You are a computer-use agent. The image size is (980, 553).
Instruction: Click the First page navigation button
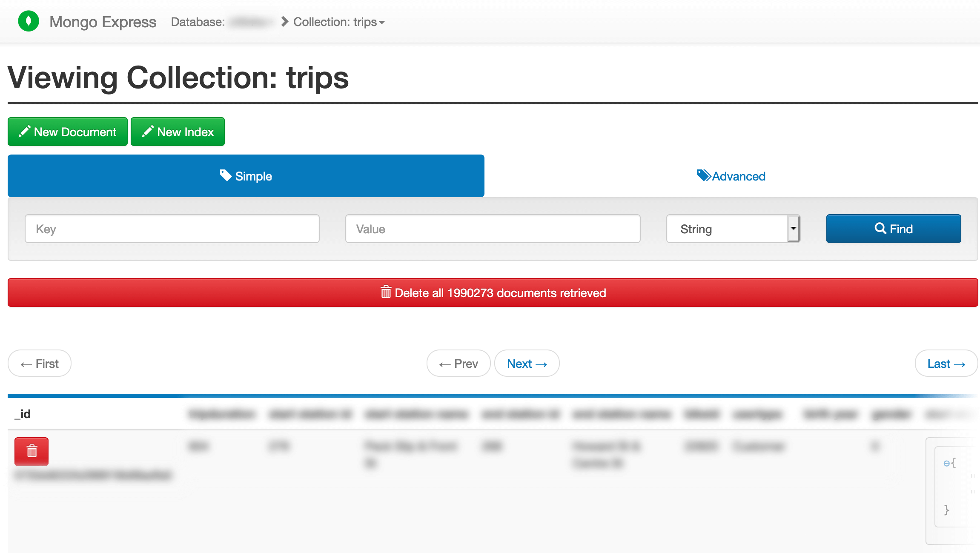coord(39,363)
